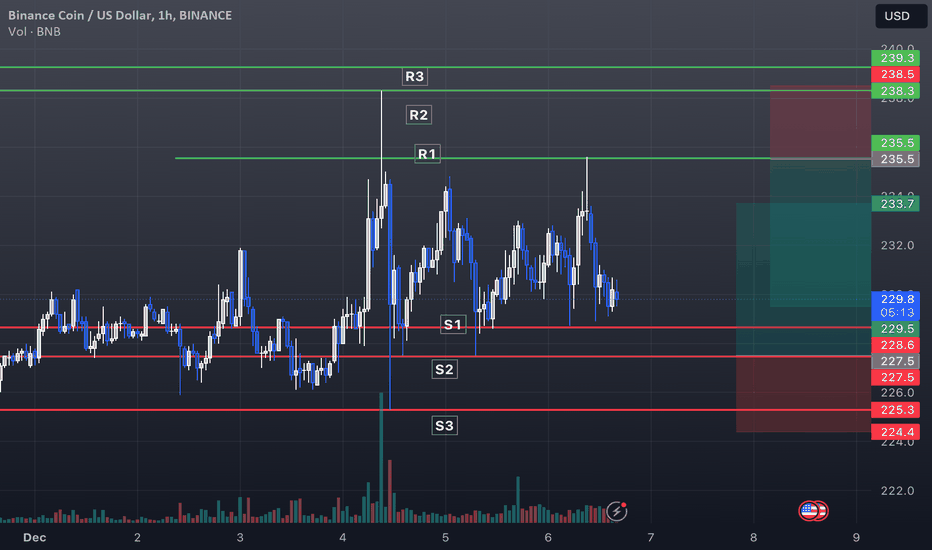The image size is (932, 550).
Task: Click the tallest green volume bar
Action: [381, 457]
